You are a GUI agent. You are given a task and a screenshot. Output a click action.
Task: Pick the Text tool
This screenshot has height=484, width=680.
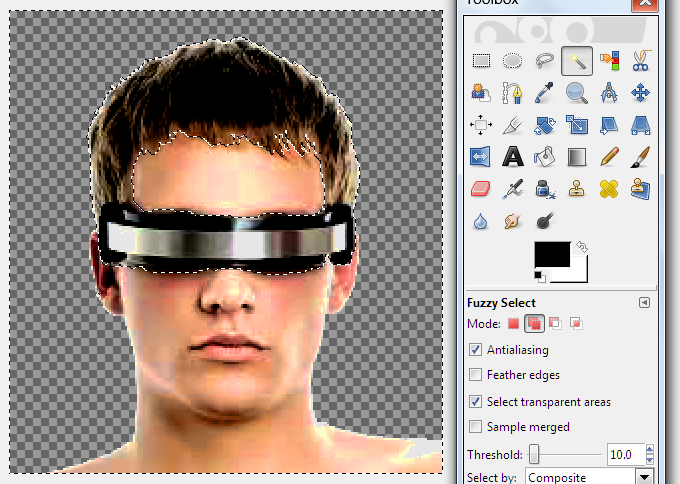tap(512, 156)
